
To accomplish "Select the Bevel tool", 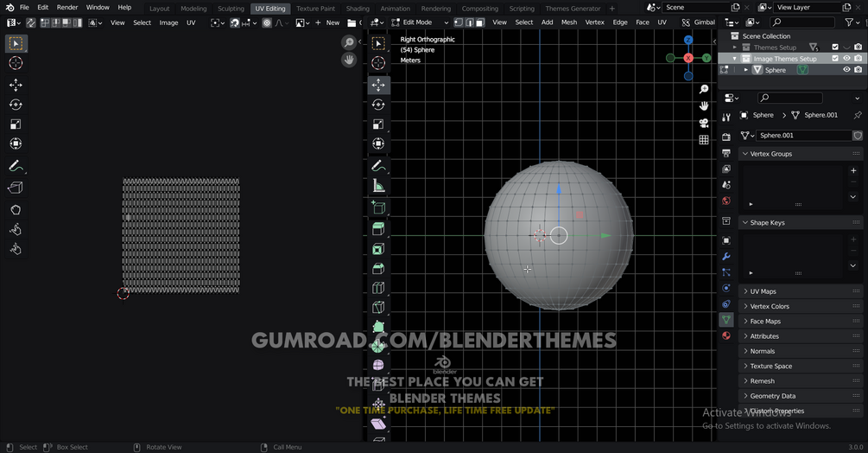I will [x=378, y=269].
